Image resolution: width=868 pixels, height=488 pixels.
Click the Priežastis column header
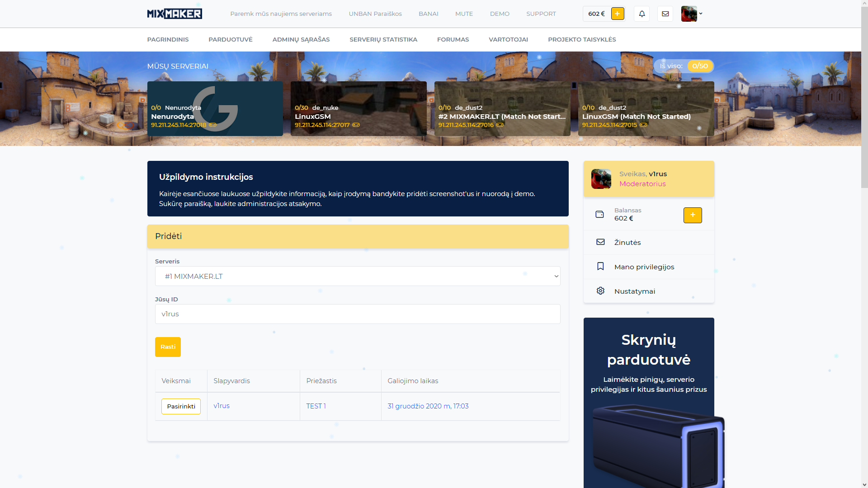(321, 381)
